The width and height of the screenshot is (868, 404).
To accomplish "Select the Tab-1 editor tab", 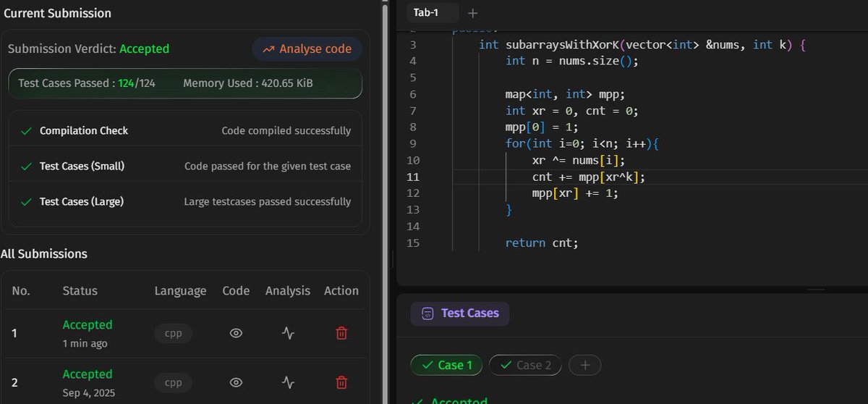I will 431,12.
